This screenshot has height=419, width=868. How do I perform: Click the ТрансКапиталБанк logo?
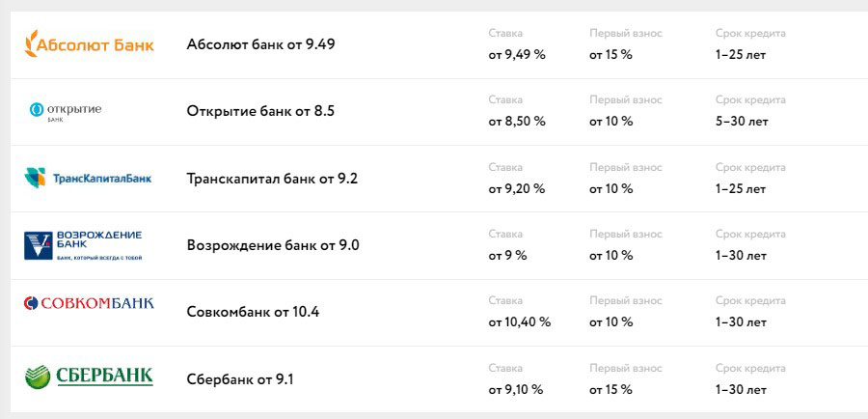point(88,178)
